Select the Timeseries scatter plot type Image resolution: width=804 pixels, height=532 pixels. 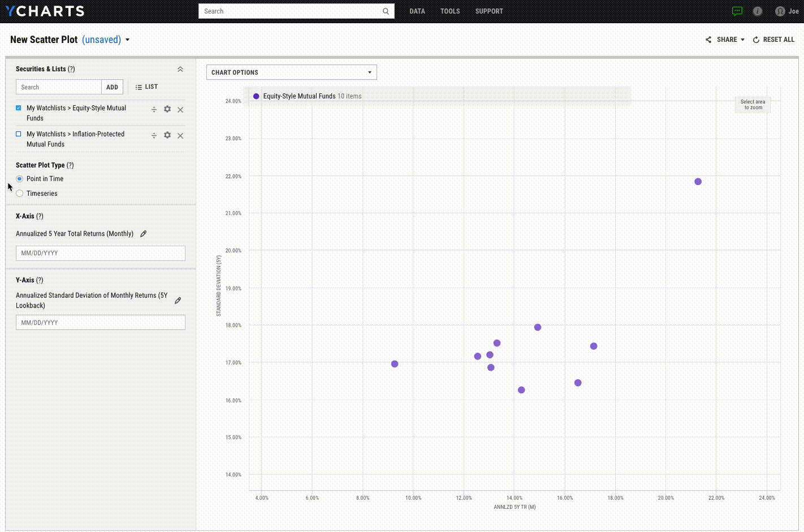20,193
